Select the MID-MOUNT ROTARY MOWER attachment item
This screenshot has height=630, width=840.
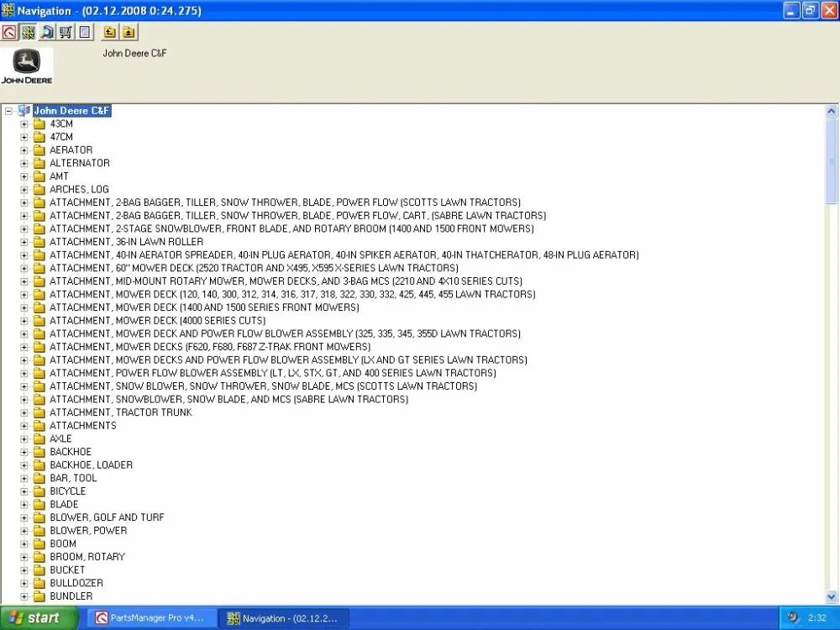[286, 281]
